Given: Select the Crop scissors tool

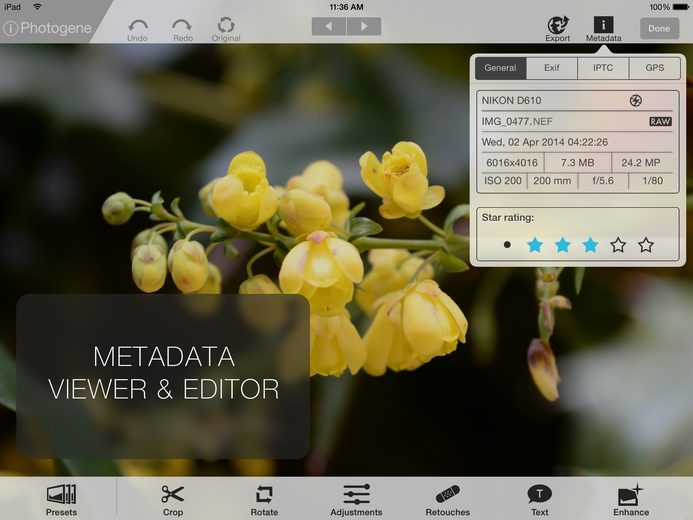Looking at the screenshot, I should [172, 500].
